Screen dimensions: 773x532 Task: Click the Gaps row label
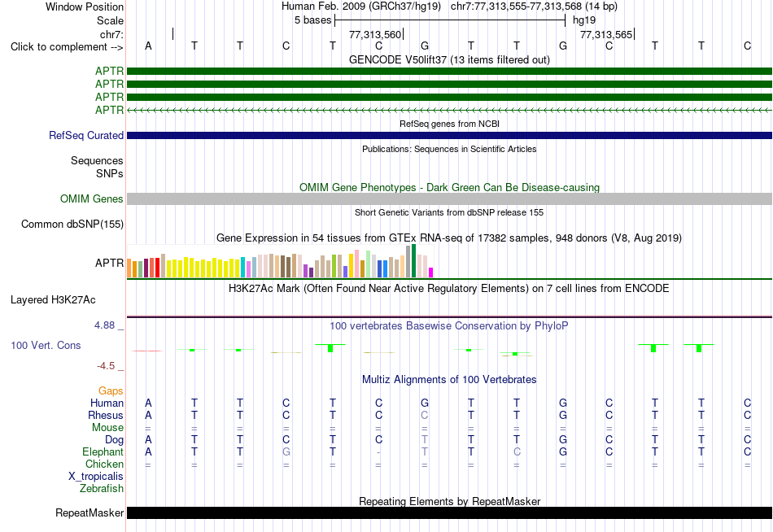(x=111, y=391)
